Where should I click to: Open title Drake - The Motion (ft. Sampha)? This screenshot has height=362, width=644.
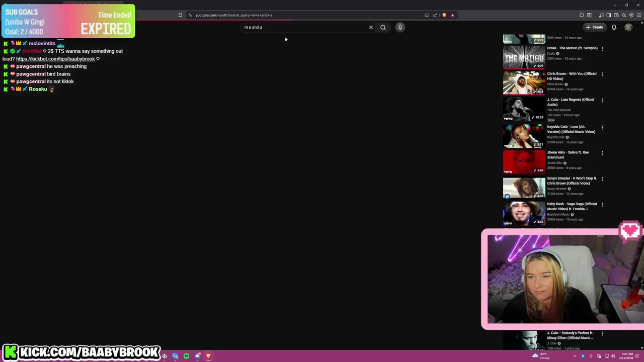572,48
